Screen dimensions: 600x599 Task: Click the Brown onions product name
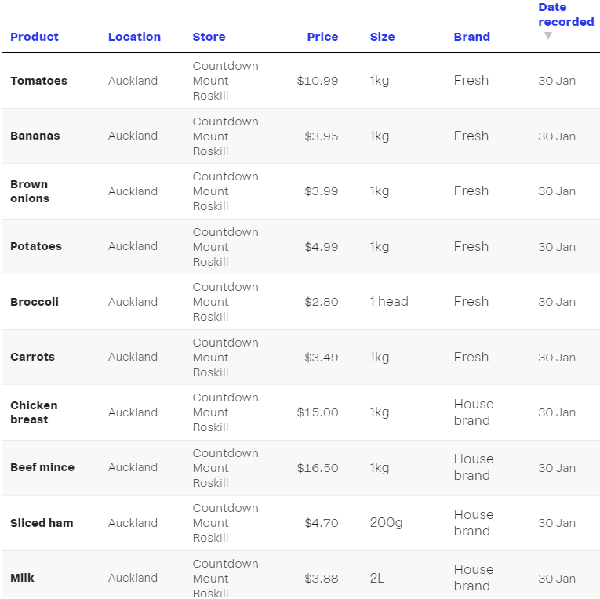click(x=29, y=191)
